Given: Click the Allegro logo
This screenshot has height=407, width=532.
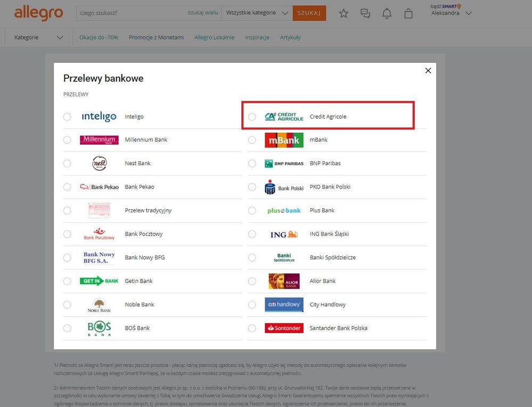Looking at the screenshot, I should (x=39, y=13).
